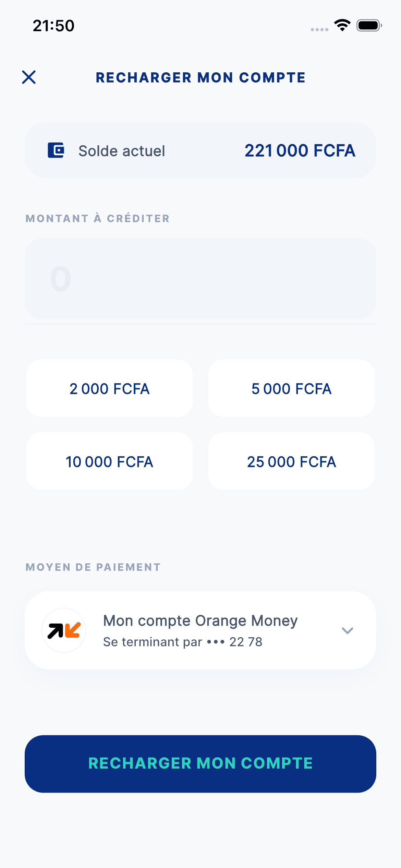This screenshot has height=868, width=401.
Task: Close the recharge screen with the X icon
Action: click(29, 77)
